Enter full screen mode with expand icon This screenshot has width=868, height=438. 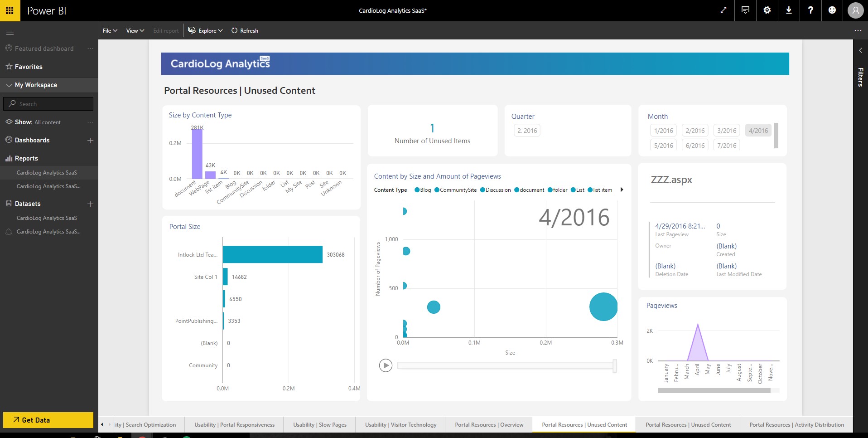pyautogui.click(x=723, y=10)
